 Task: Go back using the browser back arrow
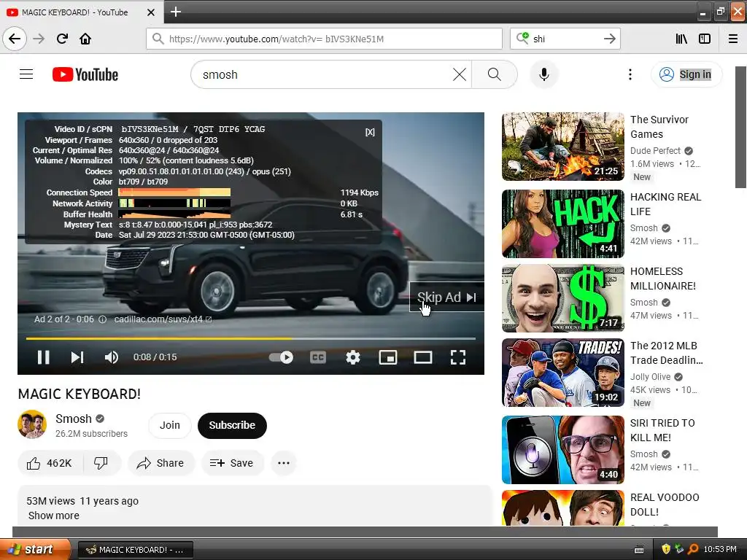point(15,39)
